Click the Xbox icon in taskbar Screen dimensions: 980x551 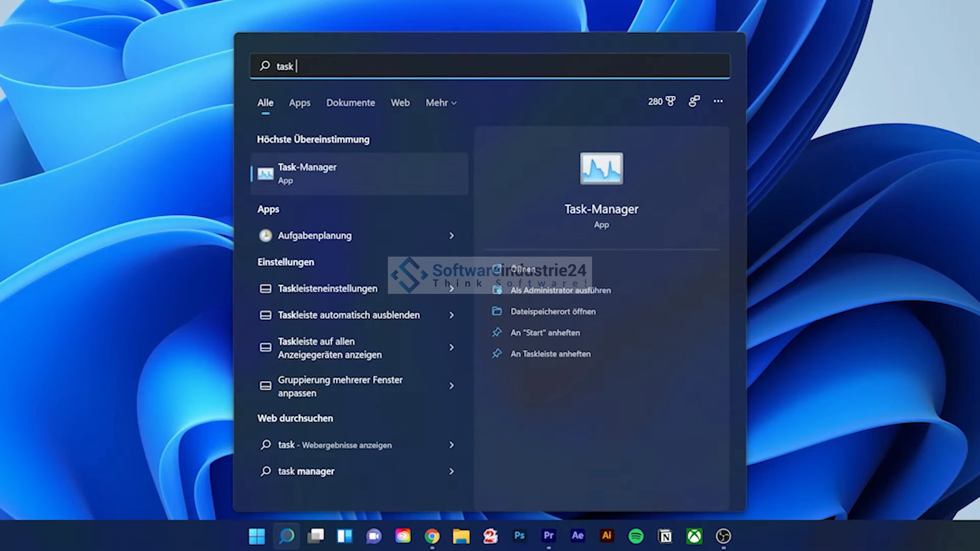point(694,536)
